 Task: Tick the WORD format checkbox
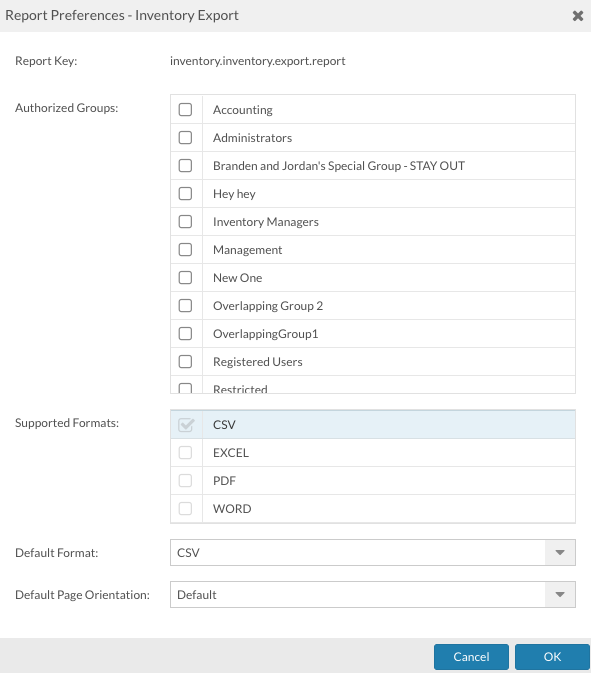[185, 509]
